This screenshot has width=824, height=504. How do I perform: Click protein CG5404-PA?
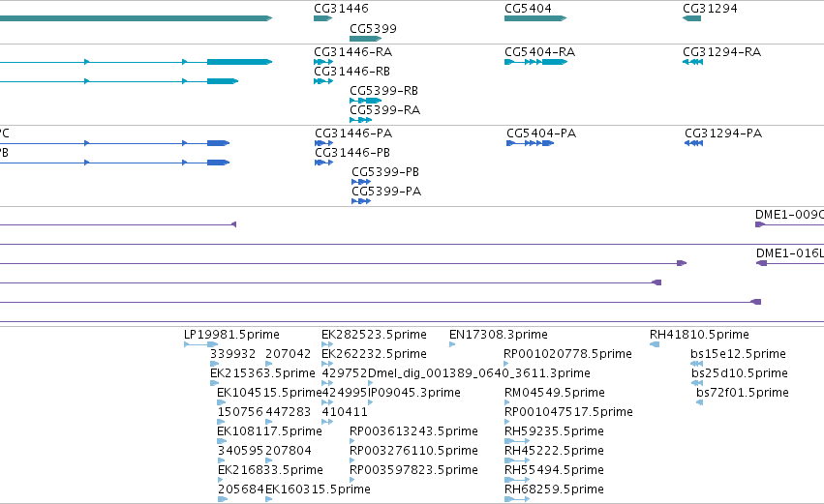[541, 133]
